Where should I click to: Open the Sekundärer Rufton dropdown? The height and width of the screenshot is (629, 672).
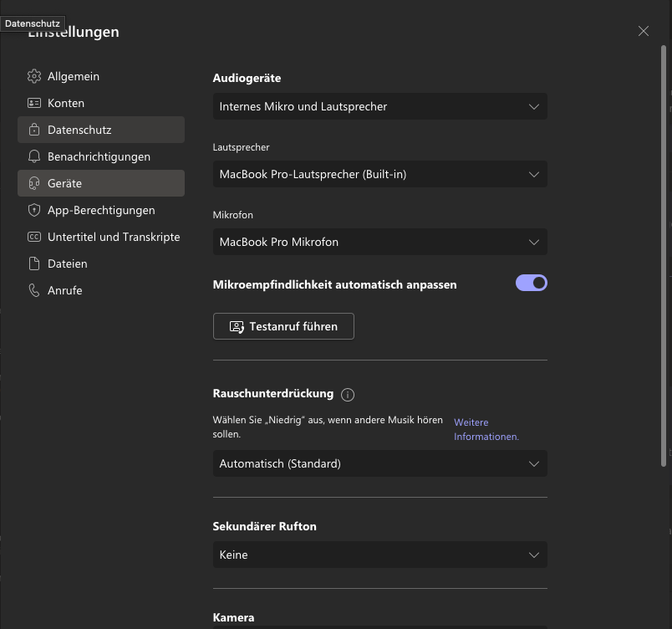[380, 555]
